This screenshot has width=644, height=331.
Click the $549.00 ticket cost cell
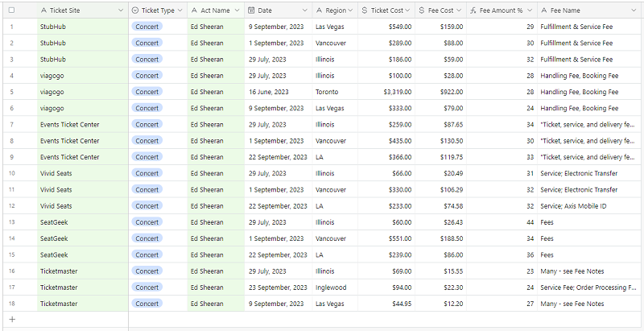tap(386, 27)
